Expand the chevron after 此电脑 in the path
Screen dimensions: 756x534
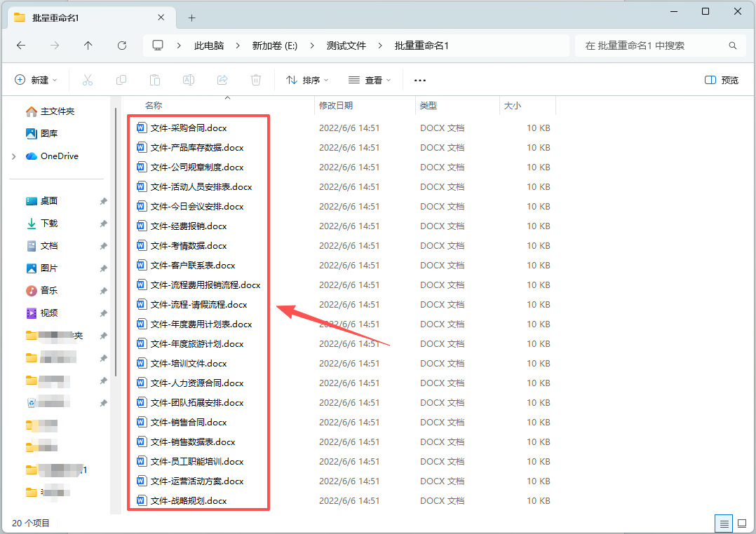tap(238, 46)
